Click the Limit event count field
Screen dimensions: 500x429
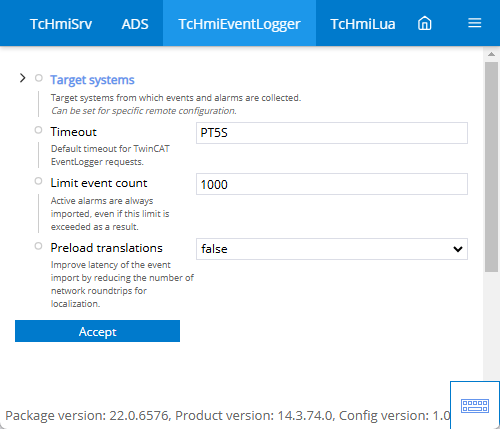pos(332,184)
